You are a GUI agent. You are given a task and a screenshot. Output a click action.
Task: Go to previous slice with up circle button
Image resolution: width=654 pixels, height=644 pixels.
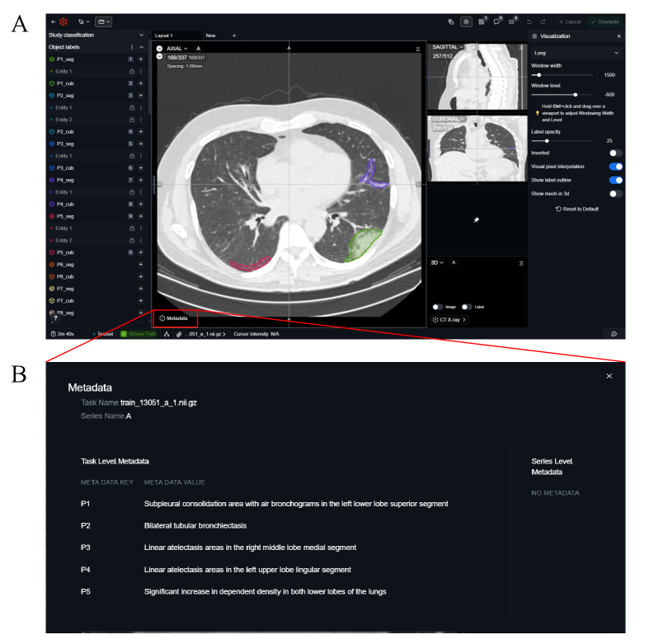pos(159,49)
